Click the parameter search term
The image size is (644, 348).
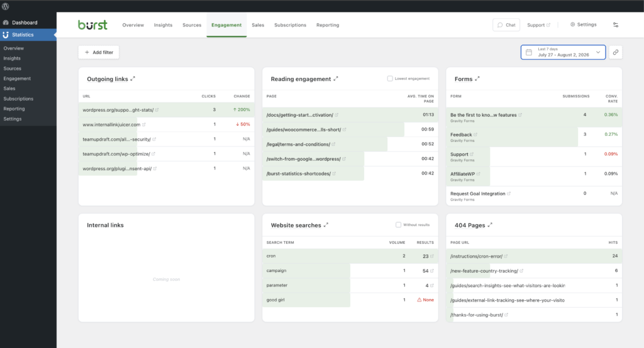coord(277,285)
